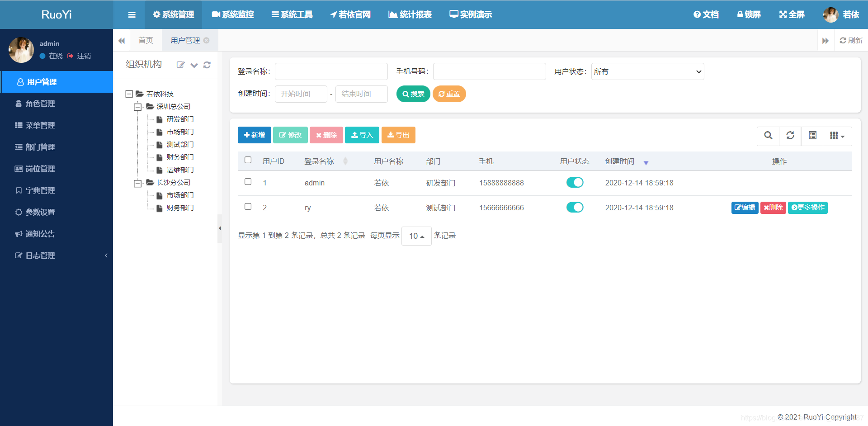Click the 重置 reset button

(449, 94)
